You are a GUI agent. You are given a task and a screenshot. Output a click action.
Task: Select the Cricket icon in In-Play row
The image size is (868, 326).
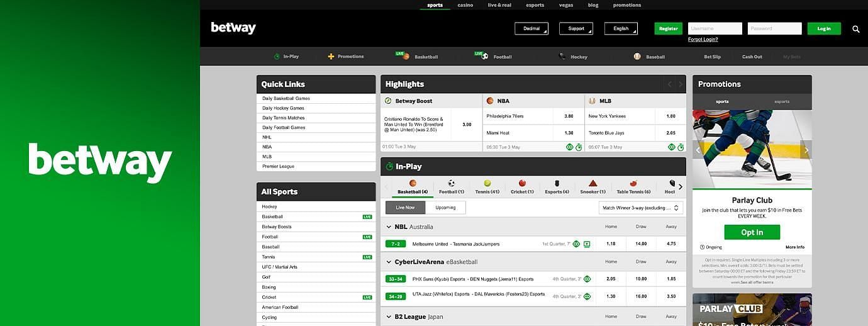pos(522,183)
